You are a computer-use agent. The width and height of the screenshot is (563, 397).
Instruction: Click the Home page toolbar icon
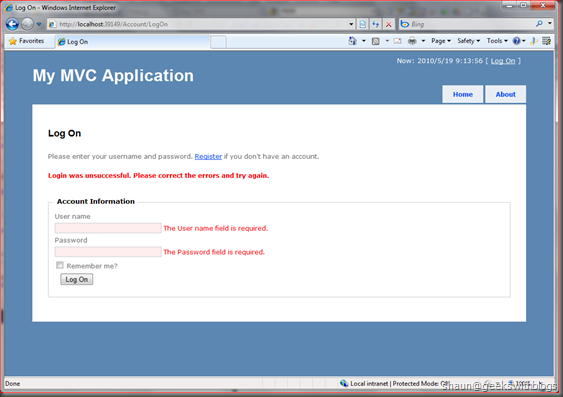point(353,41)
